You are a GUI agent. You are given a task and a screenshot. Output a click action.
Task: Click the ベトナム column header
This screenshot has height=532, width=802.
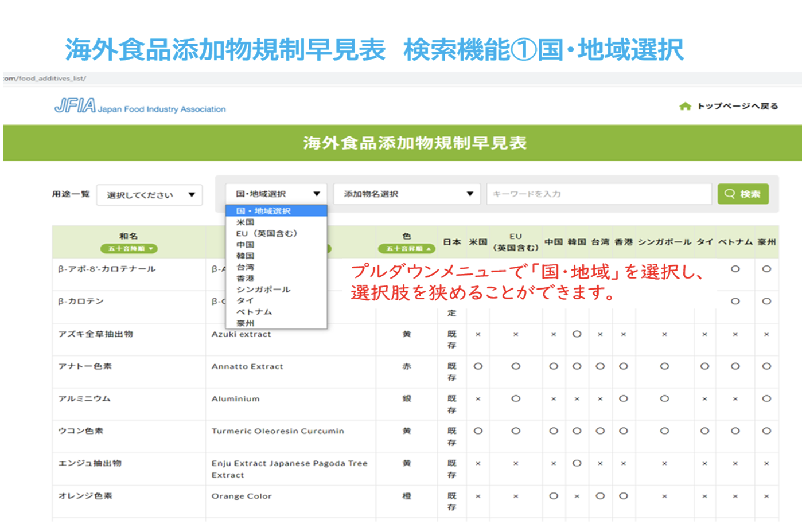pos(735,242)
